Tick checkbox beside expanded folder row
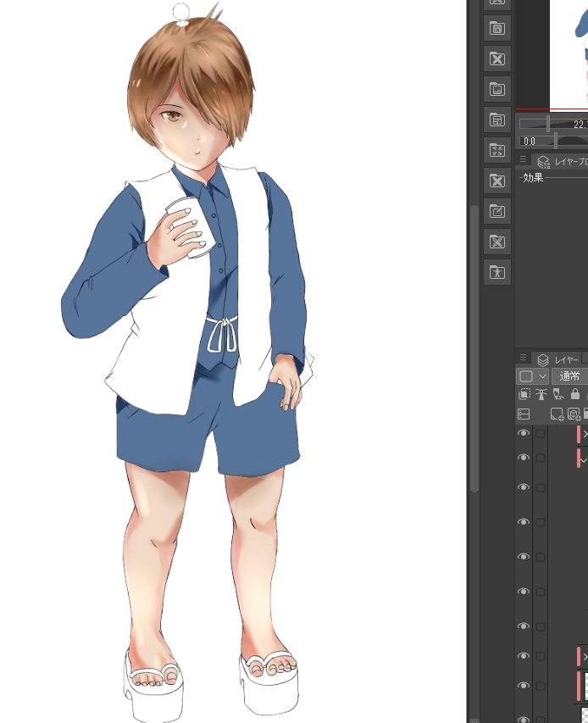Viewport: 588px width, 723px height. coord(541,458)
